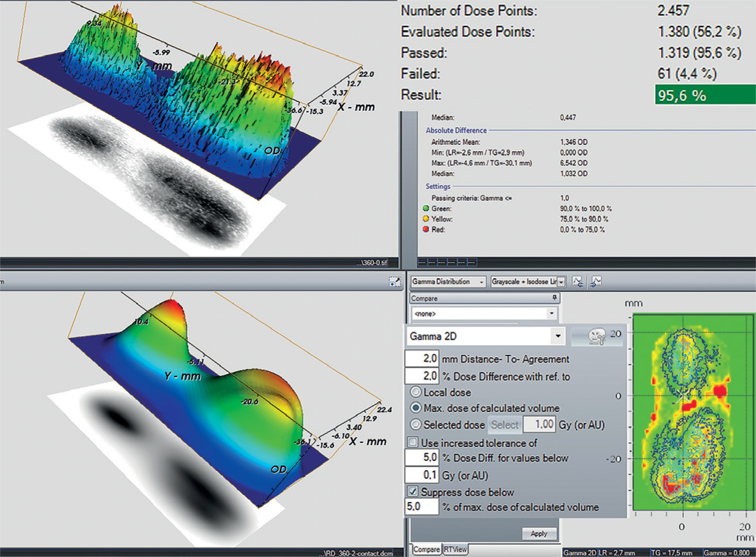Click the disabled Select dose button
This screenshot has width=756, height=557.
click(x=505, y=425)
